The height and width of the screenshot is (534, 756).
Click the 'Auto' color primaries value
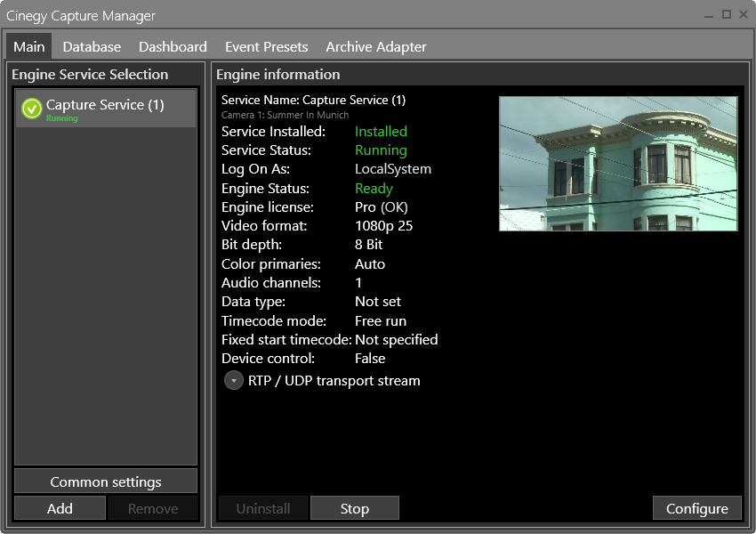click(370, 263)
